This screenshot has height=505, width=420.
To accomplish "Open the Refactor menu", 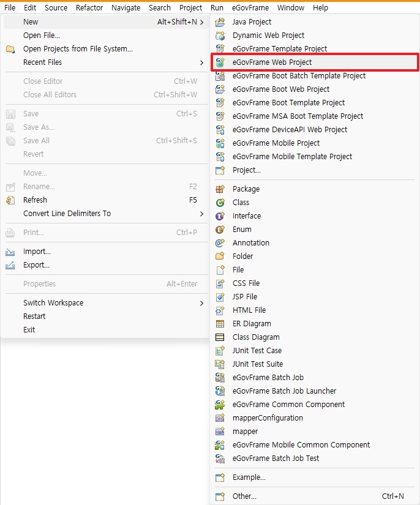I will point(89,8).
